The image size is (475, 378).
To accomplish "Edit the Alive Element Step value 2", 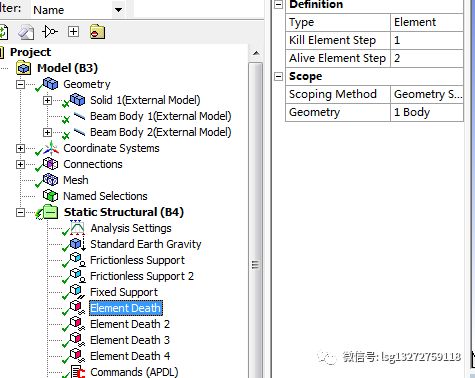I will point(427,58).
